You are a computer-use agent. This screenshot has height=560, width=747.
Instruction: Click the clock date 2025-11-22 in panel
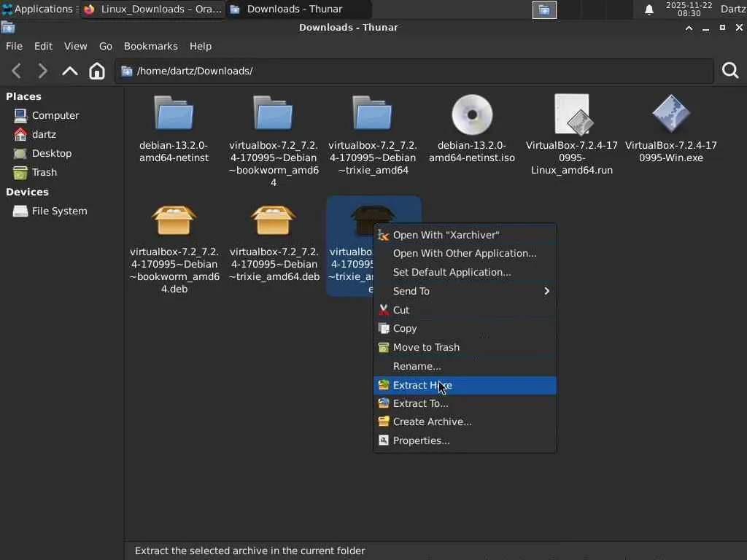689,5
